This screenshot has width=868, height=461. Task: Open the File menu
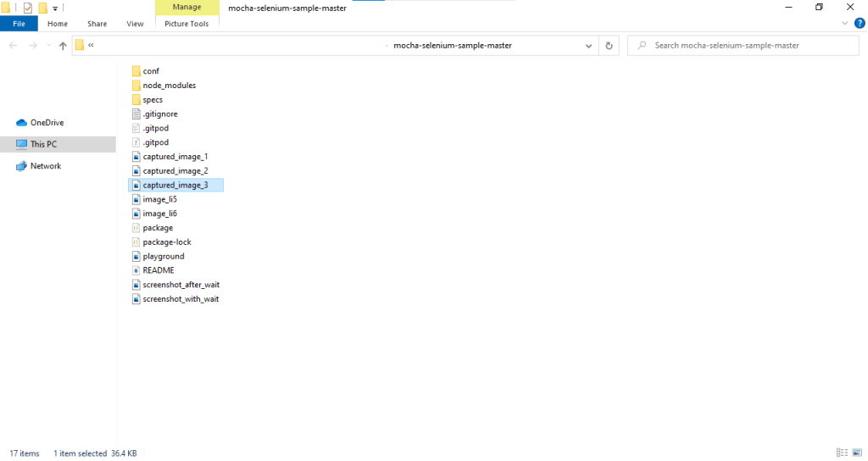tap(19, 24)
